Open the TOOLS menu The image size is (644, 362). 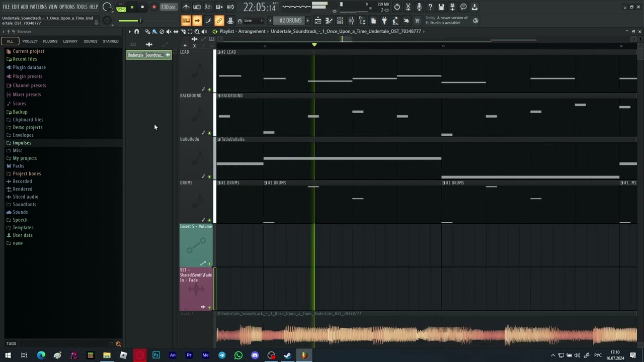tap(82, 7)
